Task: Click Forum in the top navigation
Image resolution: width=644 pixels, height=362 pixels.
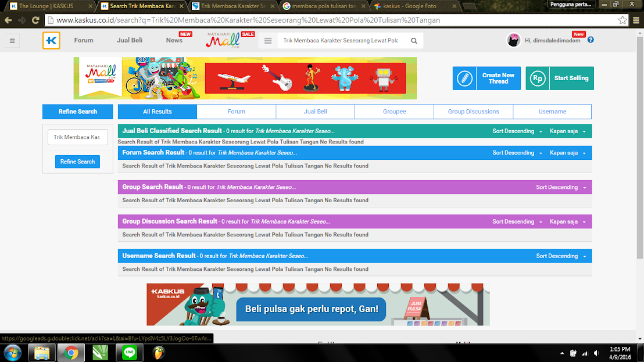Action: click(x=84, y=40)
